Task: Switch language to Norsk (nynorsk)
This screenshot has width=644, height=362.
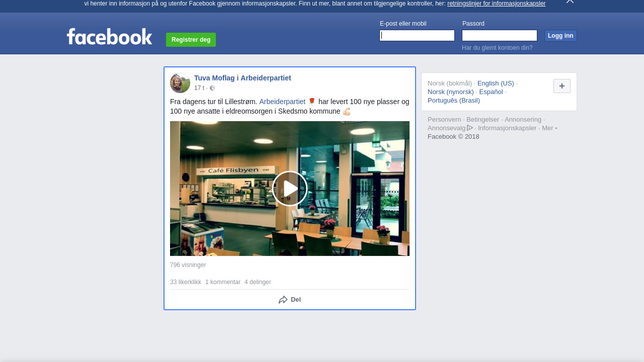Action: tap(451, 92)
